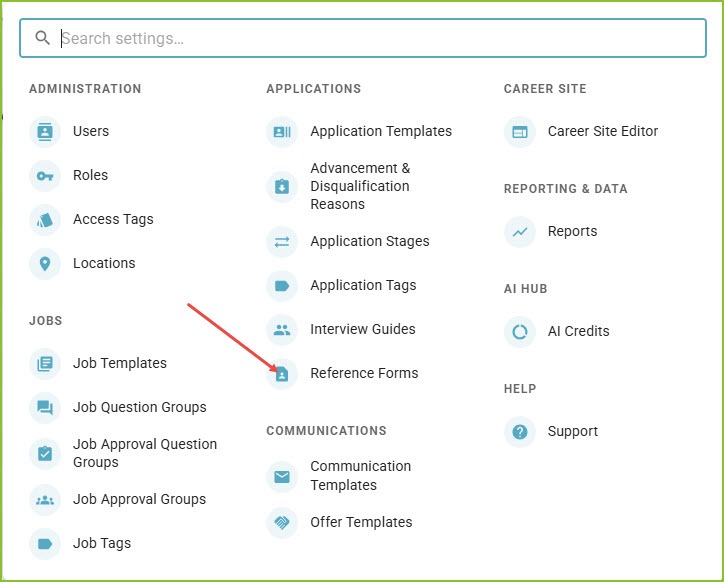Open the Reports link
This screenshot has height=582, width=724.
572,231
